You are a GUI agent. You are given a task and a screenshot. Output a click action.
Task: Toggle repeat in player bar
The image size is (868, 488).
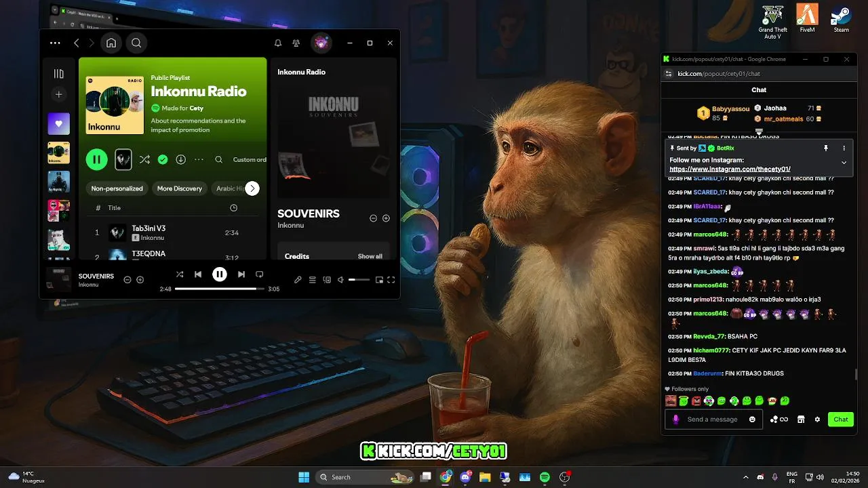(x=259, y=274)
